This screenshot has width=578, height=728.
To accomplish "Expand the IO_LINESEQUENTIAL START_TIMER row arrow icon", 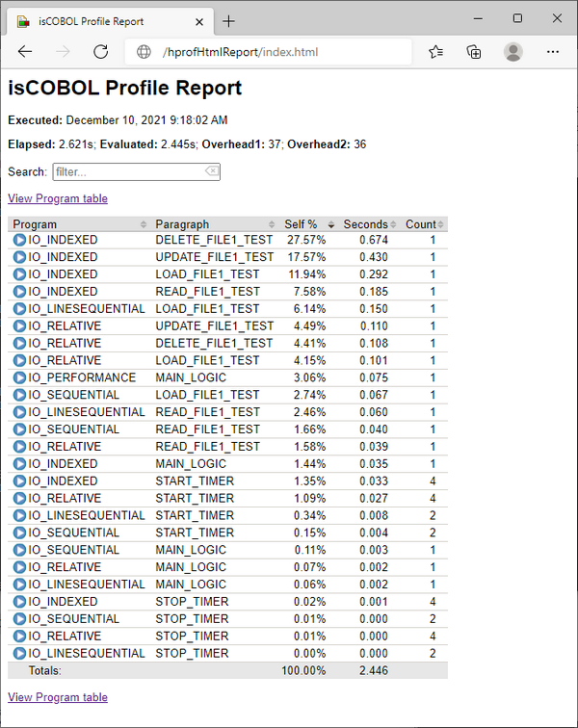I will coord(19,515).
